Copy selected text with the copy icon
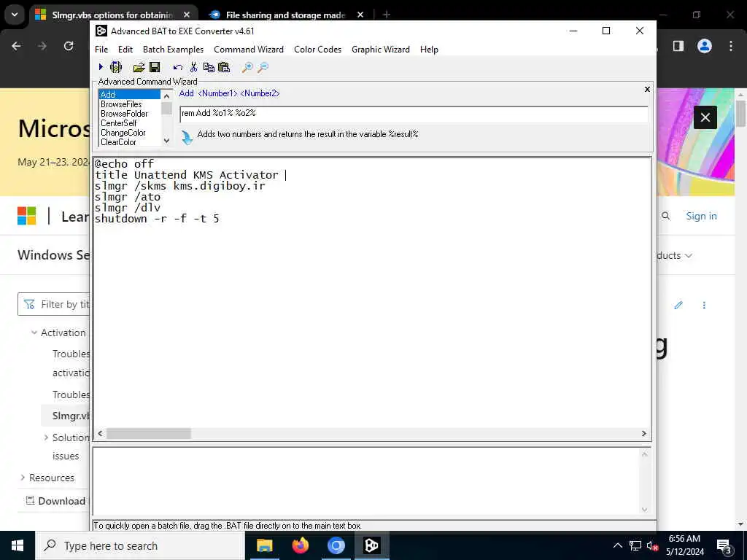747x560 pixels. pyautogui.click(x=209, y=67)
